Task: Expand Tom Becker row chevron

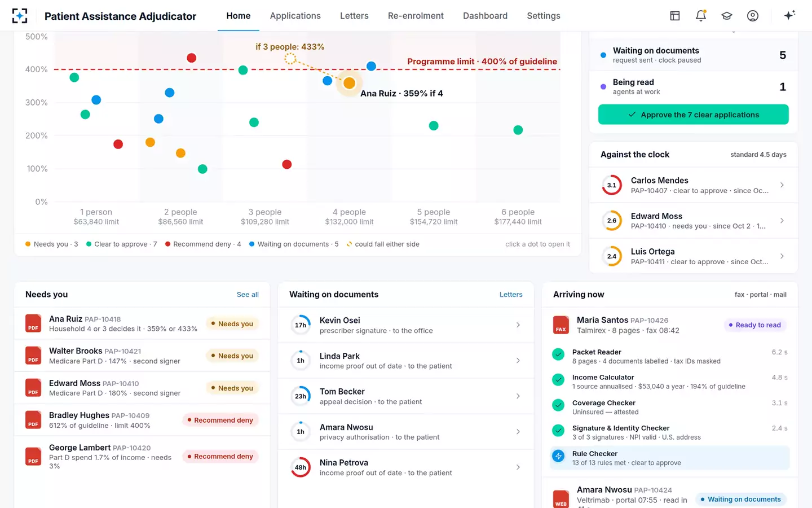Action: pos(518,396)
